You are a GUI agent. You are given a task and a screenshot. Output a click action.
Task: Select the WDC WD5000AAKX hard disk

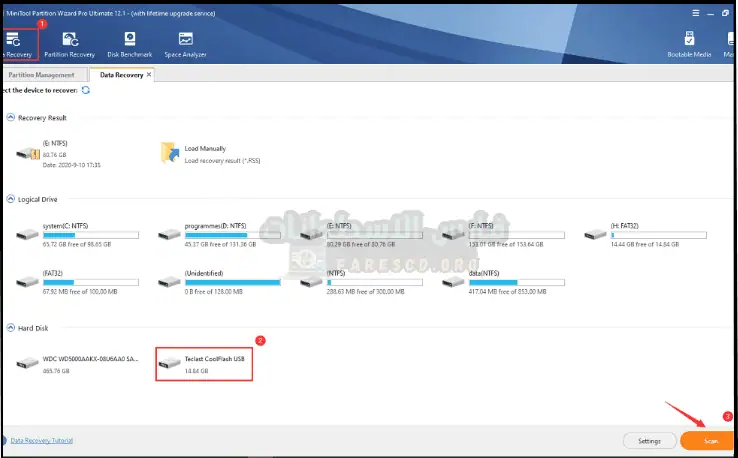pyautogui.click(x=26, y=364)
